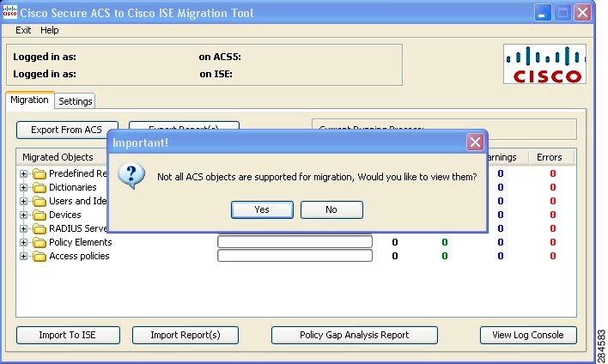The height and width of the screenshot is (364, 608).
Task: Switch to the Settings tab
Action: (x=76, y=101)
